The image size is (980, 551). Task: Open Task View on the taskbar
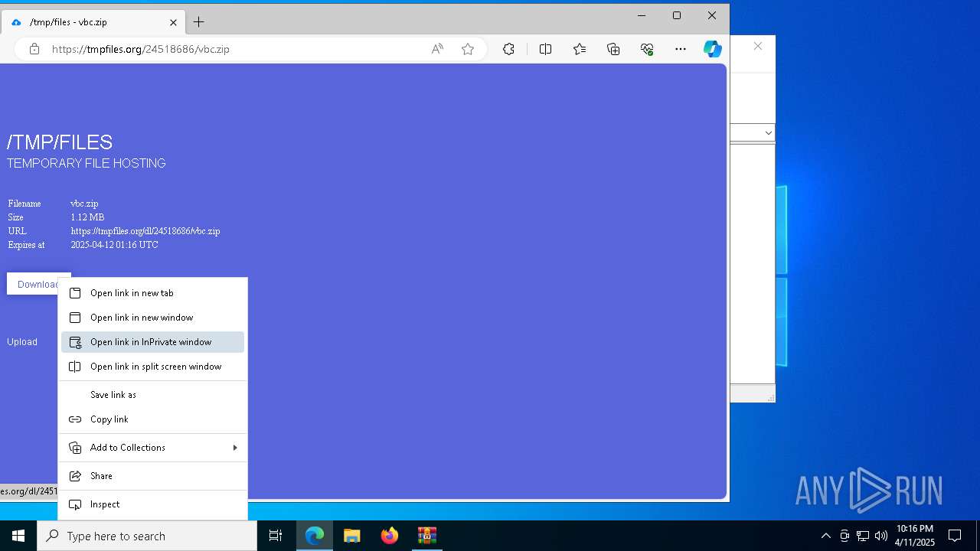coord(276,536)
